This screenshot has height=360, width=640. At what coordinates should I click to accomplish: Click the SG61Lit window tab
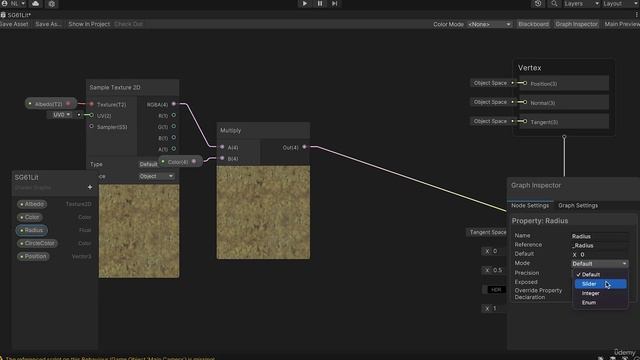tap(16, 15)
